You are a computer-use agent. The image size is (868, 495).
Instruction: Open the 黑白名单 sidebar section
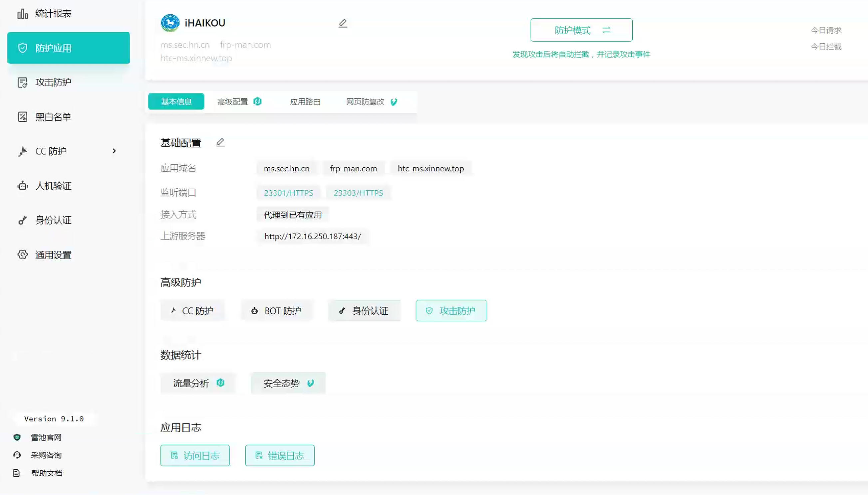[x=53, y=117]
